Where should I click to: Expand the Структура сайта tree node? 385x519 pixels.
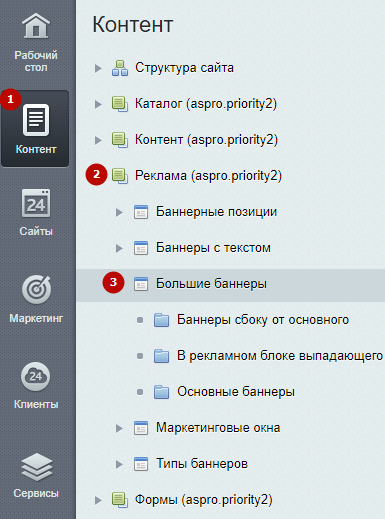(x=98, y=68)
